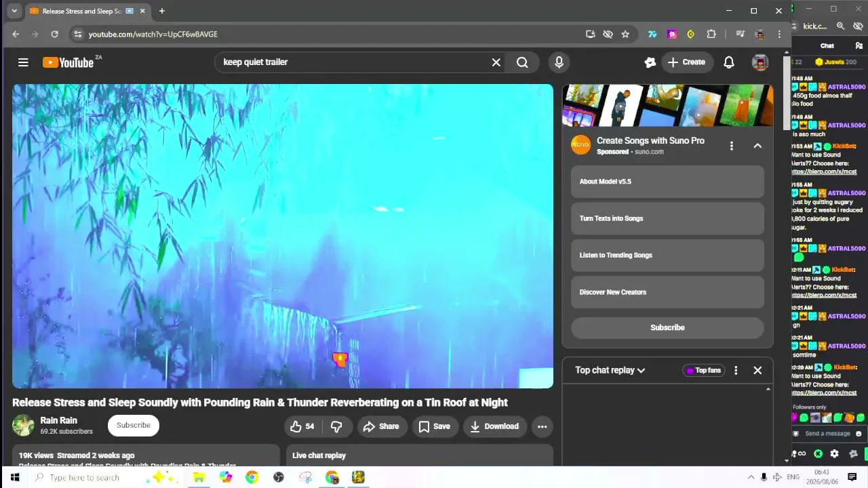Viewport: 868px width, 488px height.
Task: Download the video
Action: click(494, 426)
